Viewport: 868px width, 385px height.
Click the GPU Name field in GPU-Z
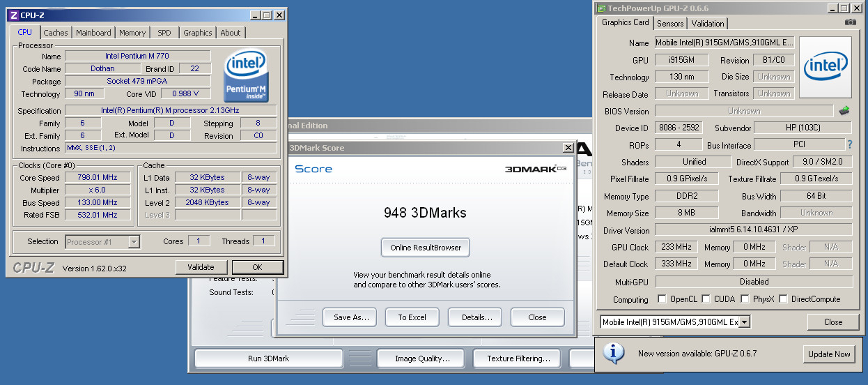724,43
